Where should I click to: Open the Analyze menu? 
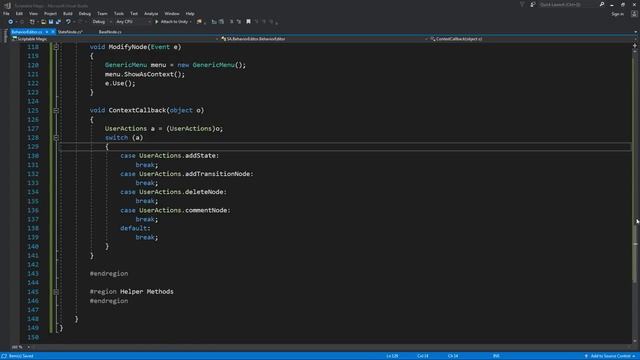point(151,13)
